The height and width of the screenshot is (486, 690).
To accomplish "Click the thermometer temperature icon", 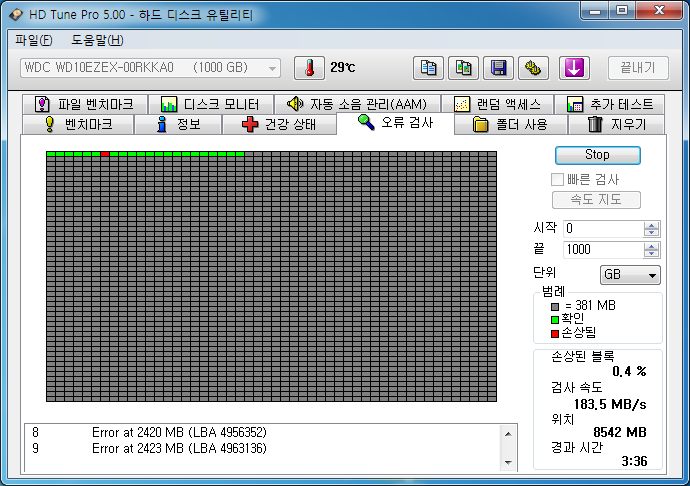I will pos(310,68).
